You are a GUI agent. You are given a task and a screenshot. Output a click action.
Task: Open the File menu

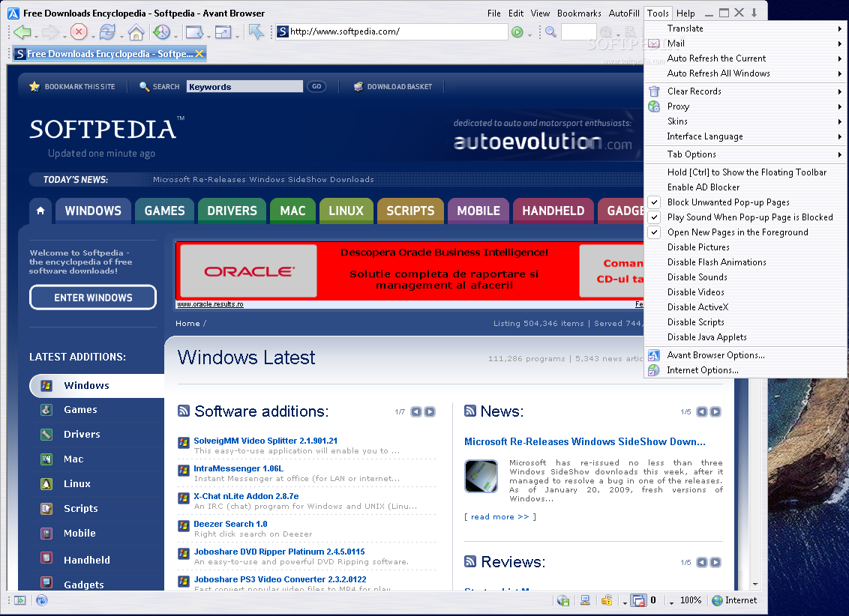(493, 13)
